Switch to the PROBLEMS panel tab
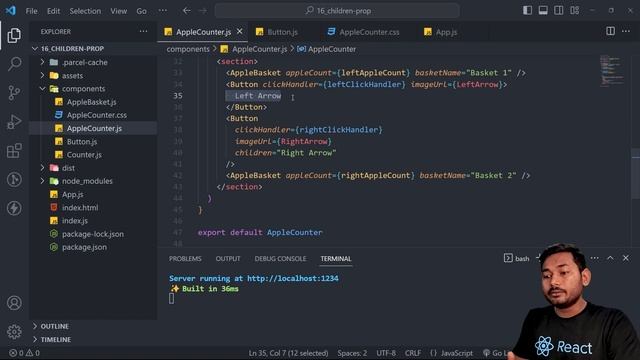Screen dimensions: 640x360 coord(185,259)
